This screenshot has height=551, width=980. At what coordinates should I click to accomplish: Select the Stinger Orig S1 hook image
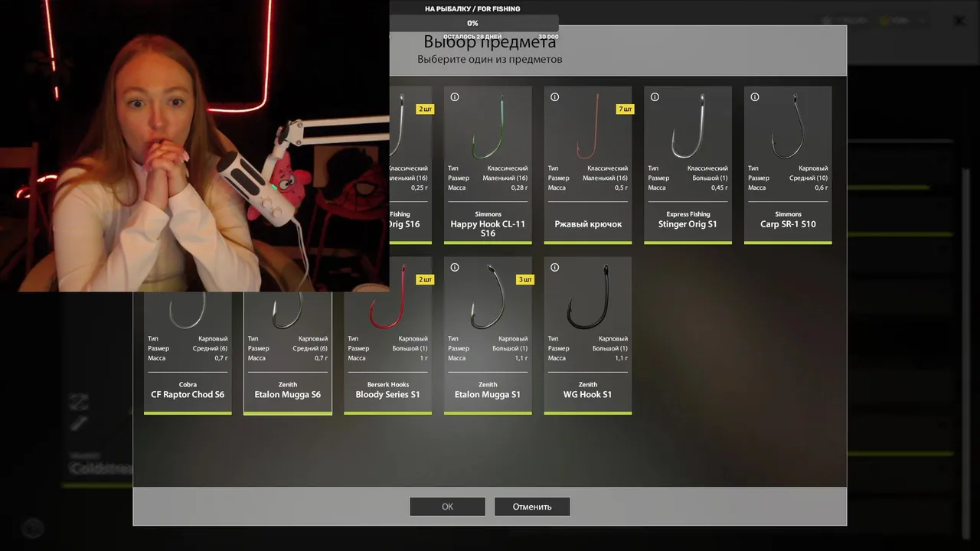tap(688, 126)
